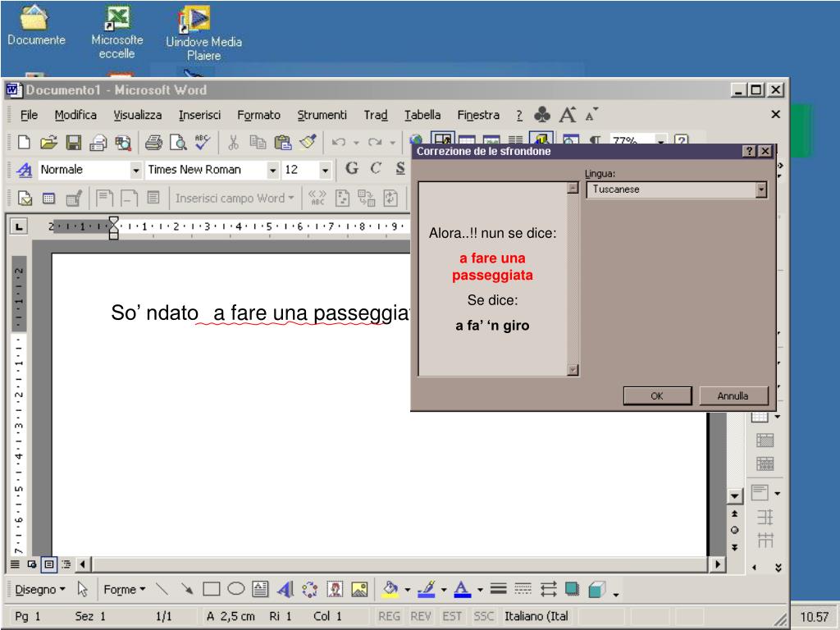Screen dimensions: 840x630
Task: Insert a diagram or organization chart
Action: click(x=309, y=589)
